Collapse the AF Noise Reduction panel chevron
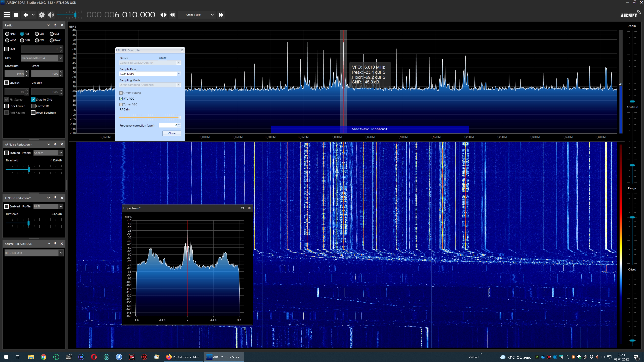This screenshot has width=644, height=362. (49, 144)
